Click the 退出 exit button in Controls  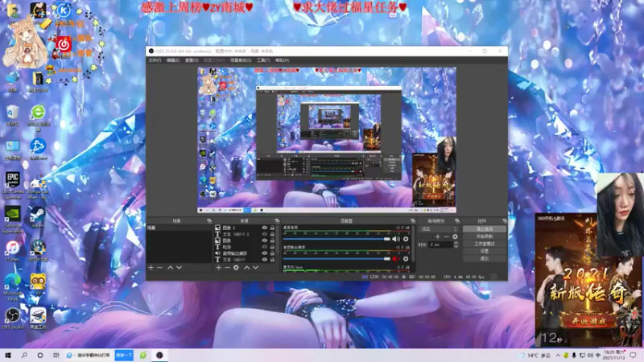click(x=485, y=258)
